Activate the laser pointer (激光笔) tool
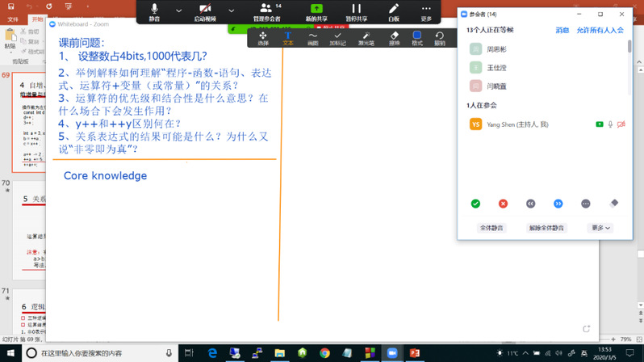The width and height of the screenshot is (644, 362). click(x=366, y=37)
